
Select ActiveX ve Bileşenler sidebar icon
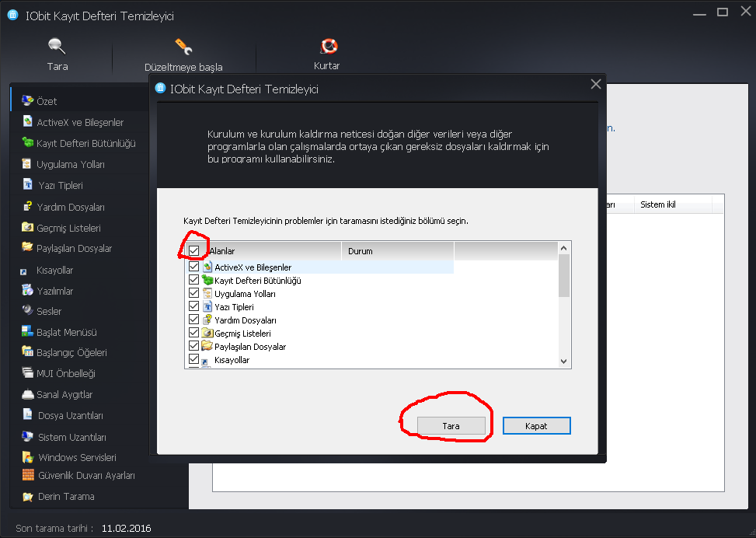(x=28, y=121)
